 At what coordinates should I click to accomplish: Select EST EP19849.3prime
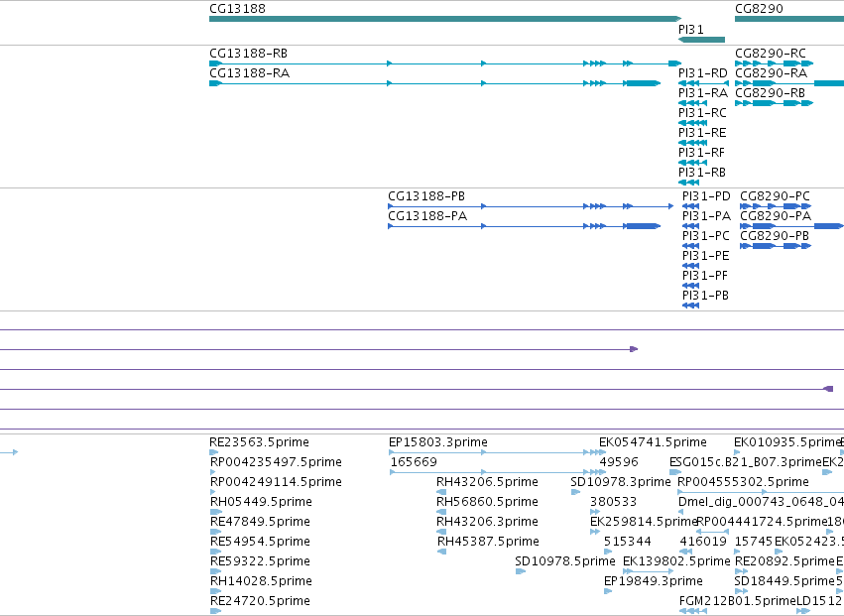654,582
